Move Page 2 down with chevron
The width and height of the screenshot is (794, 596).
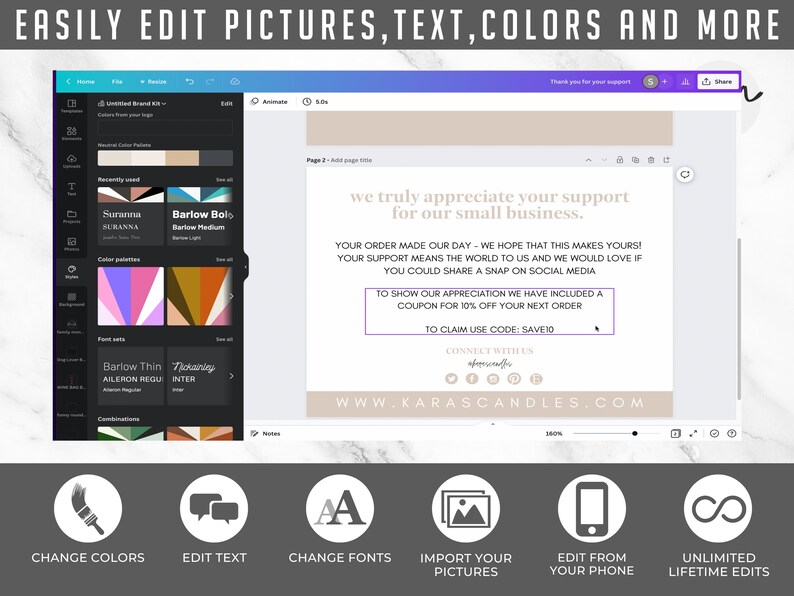point(604,160)
